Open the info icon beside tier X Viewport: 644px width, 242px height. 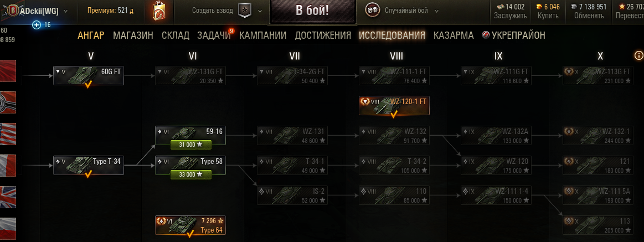click(x=638, y=55)
